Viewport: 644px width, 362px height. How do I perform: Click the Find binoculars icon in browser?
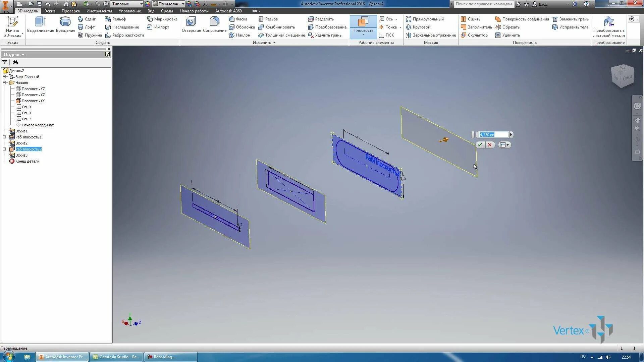point(15,62)
